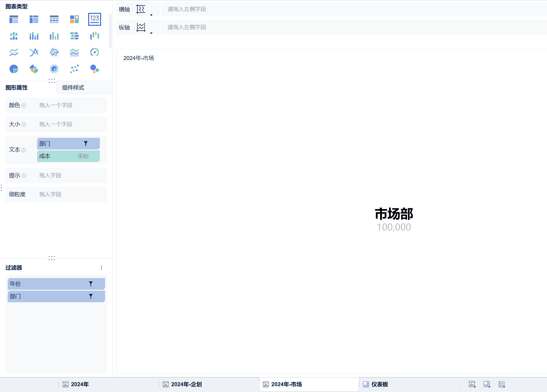Screen dimensions: 547x392
Task: Add a new component from bottom bar
Action: [472, 384]
